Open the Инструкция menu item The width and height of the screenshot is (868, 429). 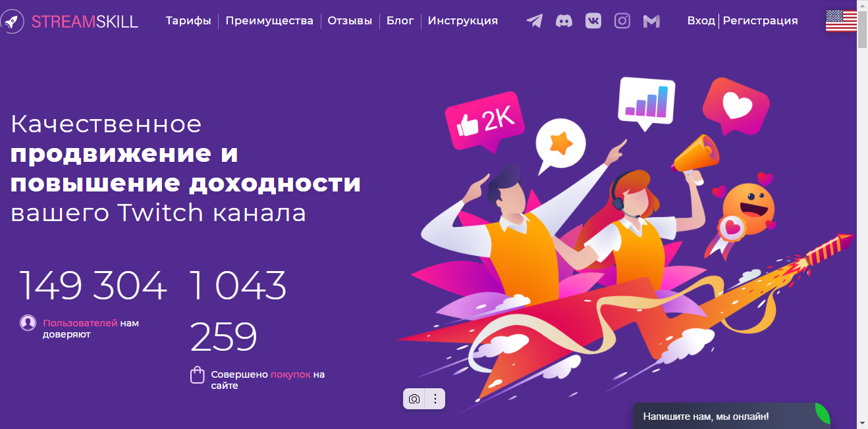[463, 21]
